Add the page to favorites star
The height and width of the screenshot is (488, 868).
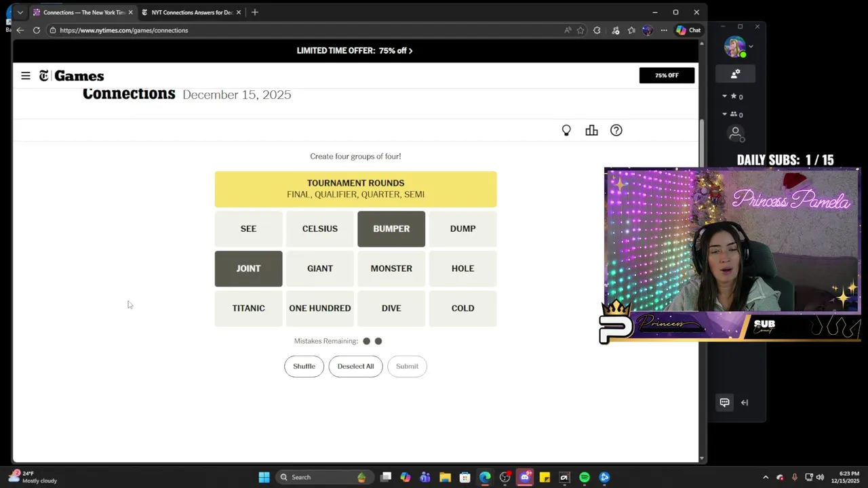coord(580,30)
